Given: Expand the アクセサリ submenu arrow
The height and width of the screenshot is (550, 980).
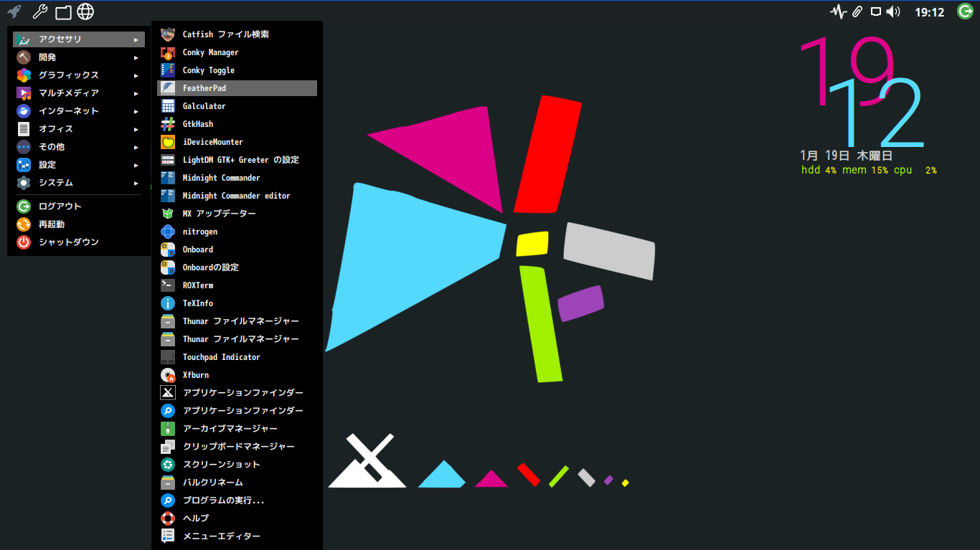Looking at the screenshot, I should tap(136, 39).
